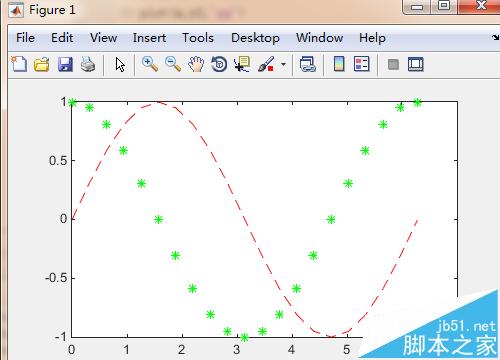The image size is (500, 360).
Task: Click the dock figure arrow at menu bar end
Action: click(496, 38)
